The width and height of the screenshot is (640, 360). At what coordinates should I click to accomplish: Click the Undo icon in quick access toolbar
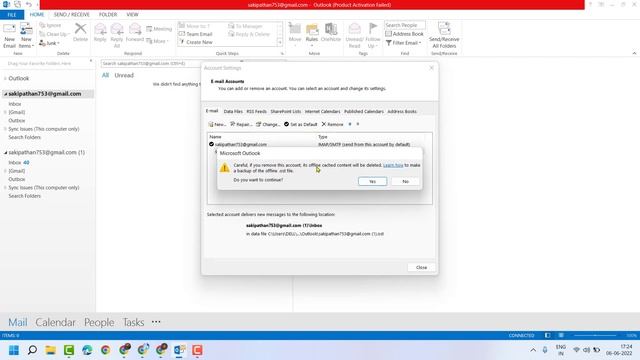(x=29, y=4)
